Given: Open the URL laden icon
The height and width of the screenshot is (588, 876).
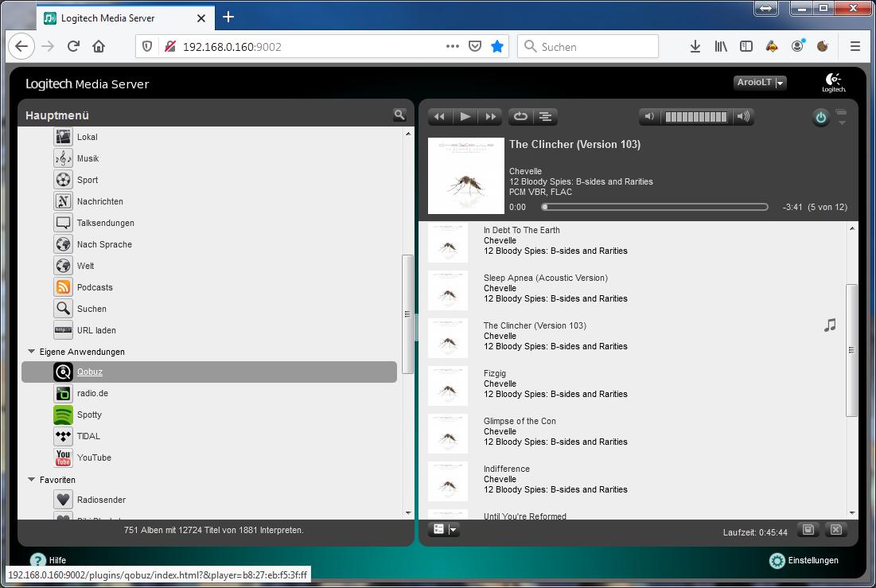Looking at the screenshot, I should tap(63, 329).
